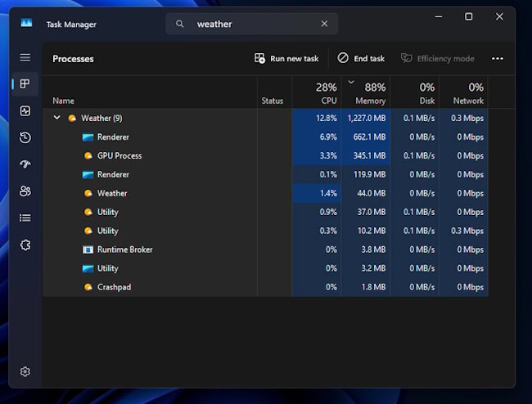The image size is (532, 404).
Task: Click the Memory sort arrow indicator
Action: [x=351, y=82]
